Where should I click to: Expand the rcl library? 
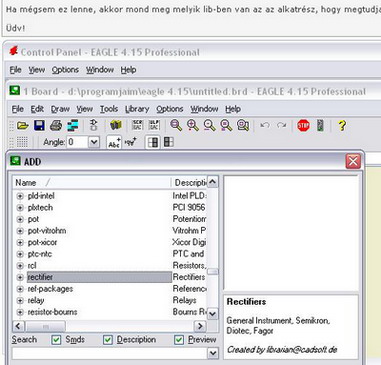point(20,266)
